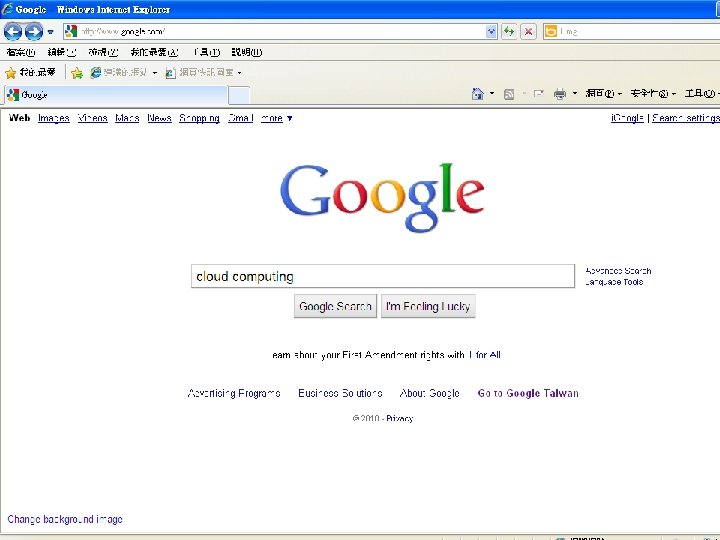
Task: Click Add to Favorites bar star icon
Action: (77, 73)
